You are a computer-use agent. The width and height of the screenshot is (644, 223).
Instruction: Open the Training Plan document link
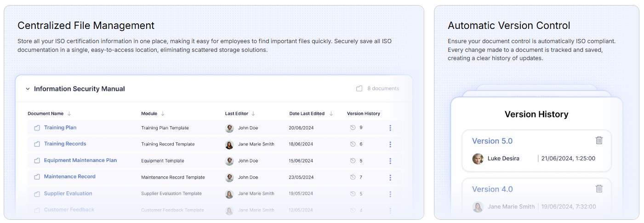coord(60,128)
